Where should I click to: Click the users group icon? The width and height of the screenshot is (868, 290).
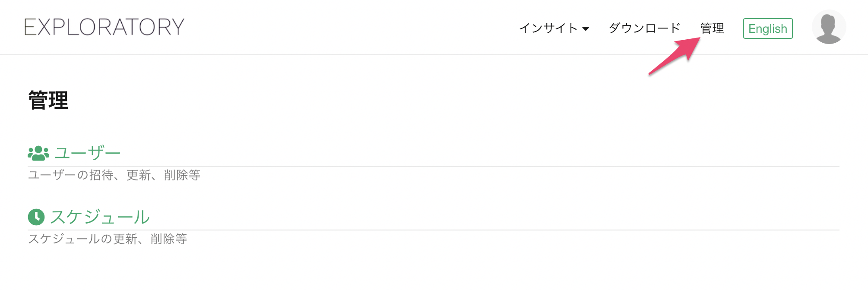click(38, 153)
